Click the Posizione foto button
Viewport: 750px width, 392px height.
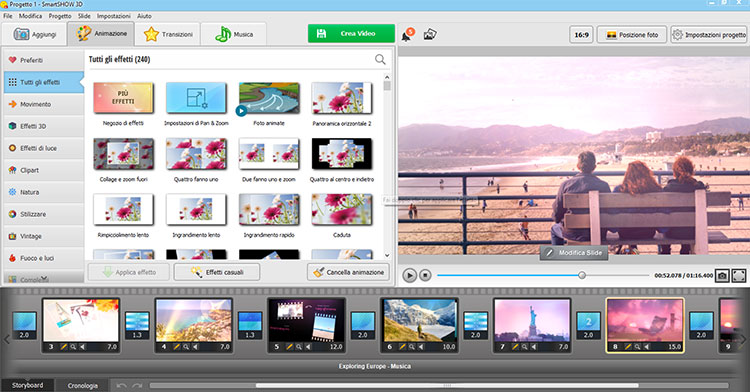[x=632, y=35]
